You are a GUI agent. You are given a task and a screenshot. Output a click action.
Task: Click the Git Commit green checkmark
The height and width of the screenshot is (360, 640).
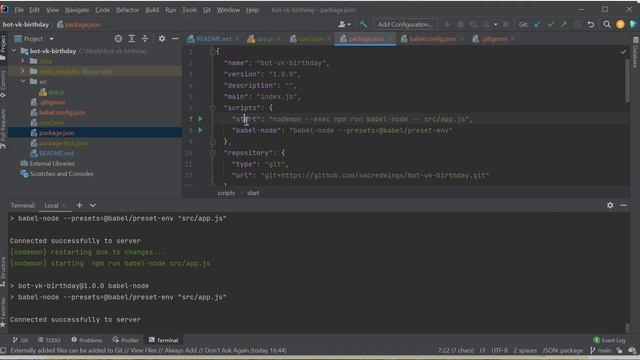coord(551,24)
